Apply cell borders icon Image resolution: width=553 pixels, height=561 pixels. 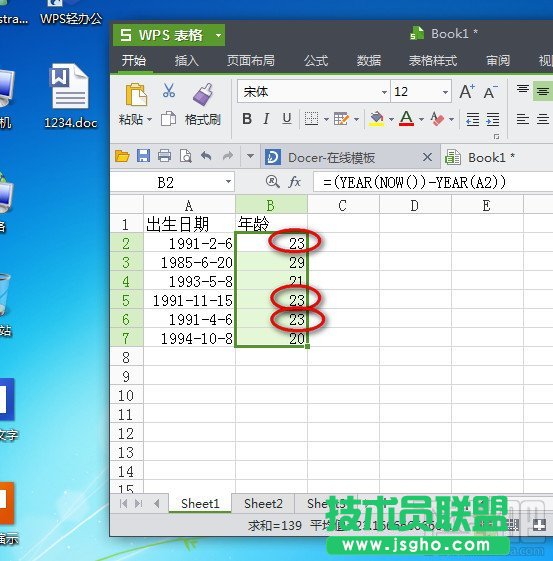point(311,119)
